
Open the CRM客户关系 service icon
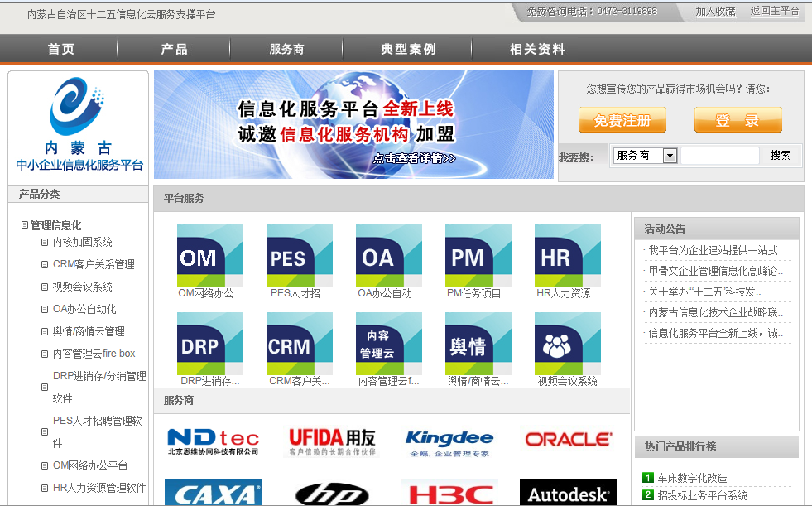tap(300, 344)
